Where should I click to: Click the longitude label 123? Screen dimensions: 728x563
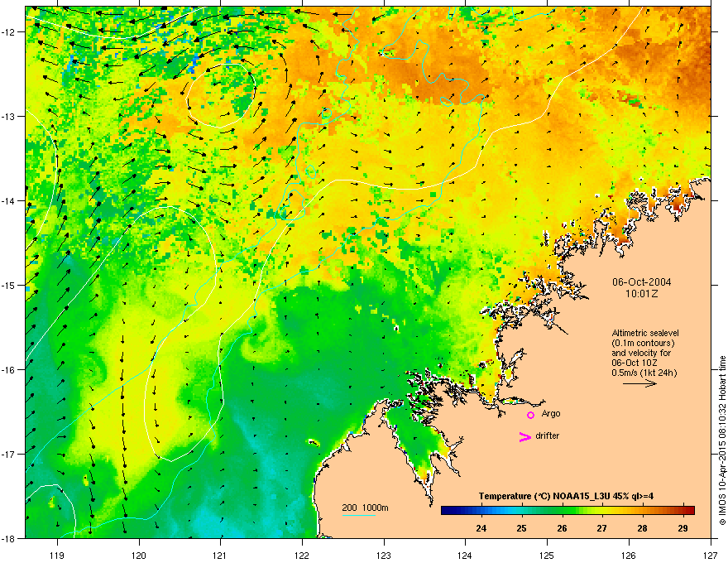coord(384,555)
